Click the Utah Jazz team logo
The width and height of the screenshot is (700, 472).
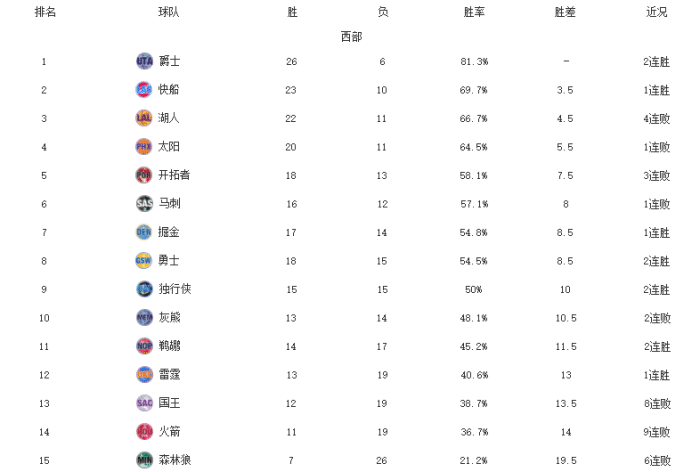(x=144, y=61)
